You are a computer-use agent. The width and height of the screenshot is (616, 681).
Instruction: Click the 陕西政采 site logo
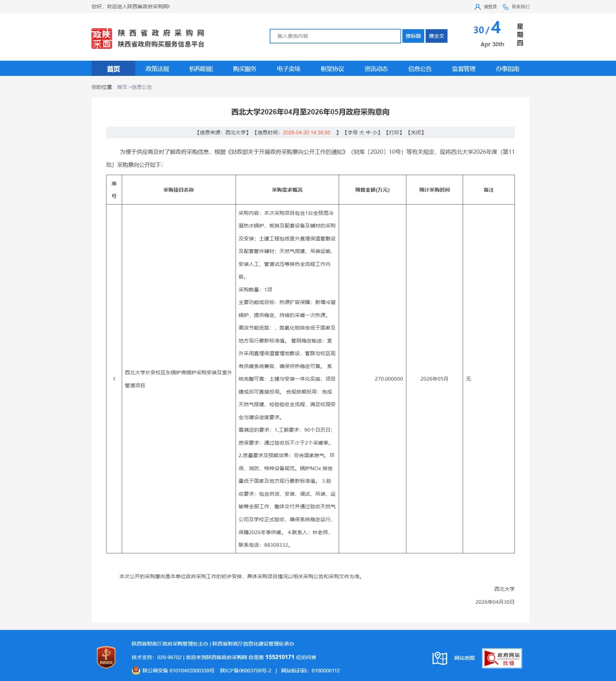tap(102, 38)
